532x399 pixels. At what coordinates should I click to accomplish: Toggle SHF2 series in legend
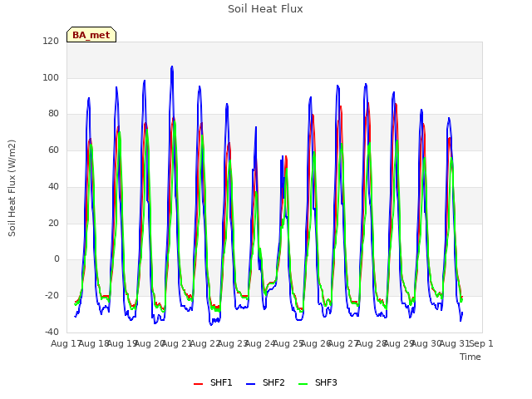[x=265, y=382]
